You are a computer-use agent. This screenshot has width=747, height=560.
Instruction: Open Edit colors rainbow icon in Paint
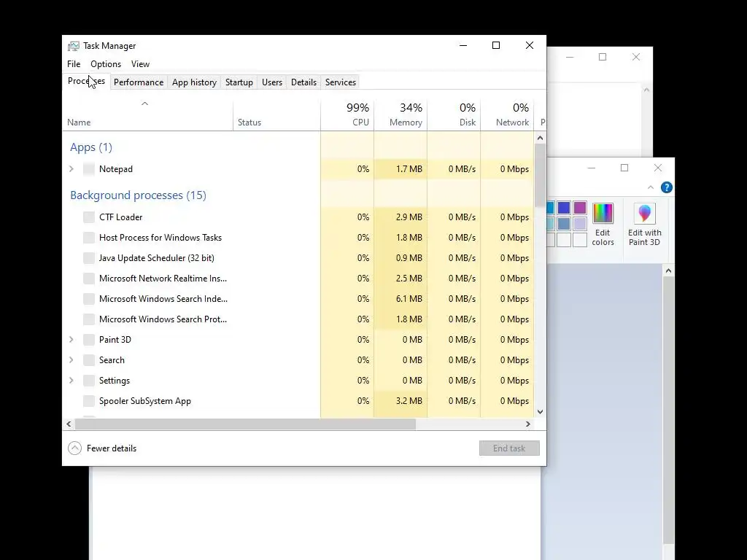click(603, 214)
